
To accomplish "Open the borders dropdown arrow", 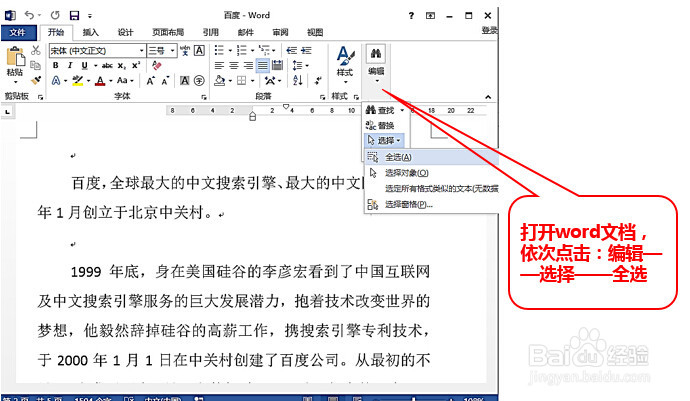I will (252, 81).
